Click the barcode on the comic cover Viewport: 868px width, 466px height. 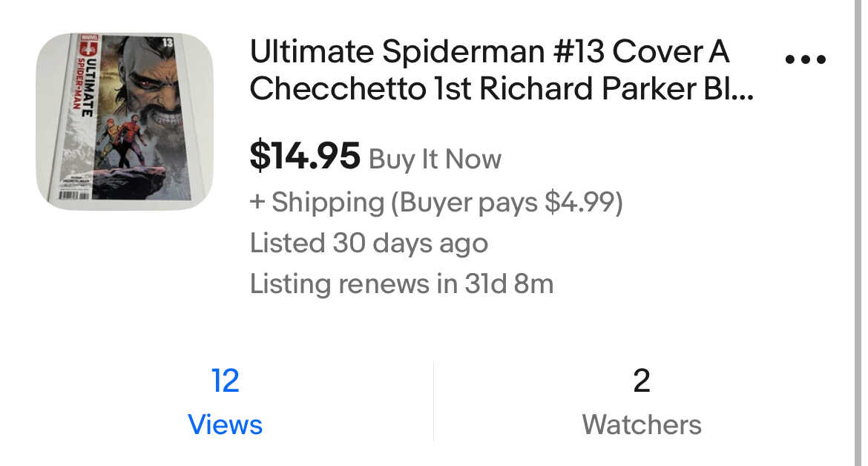click(x=73, y=194)
